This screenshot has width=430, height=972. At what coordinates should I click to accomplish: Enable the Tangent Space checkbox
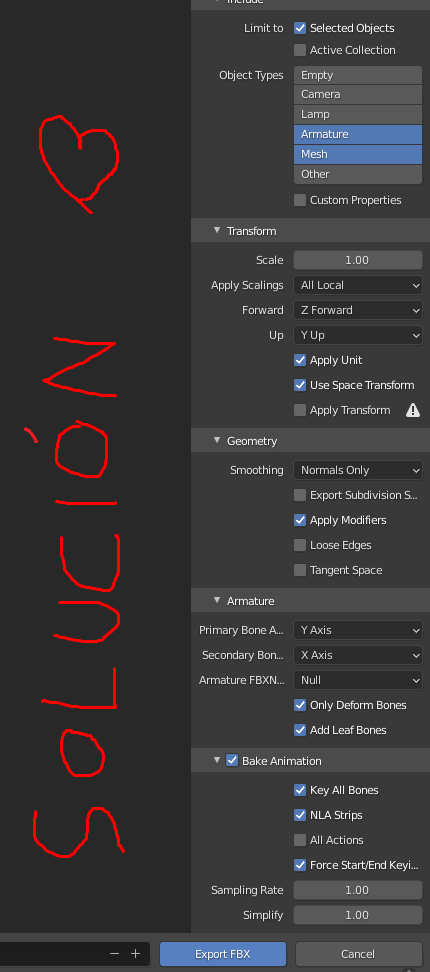tap(300, 570)
